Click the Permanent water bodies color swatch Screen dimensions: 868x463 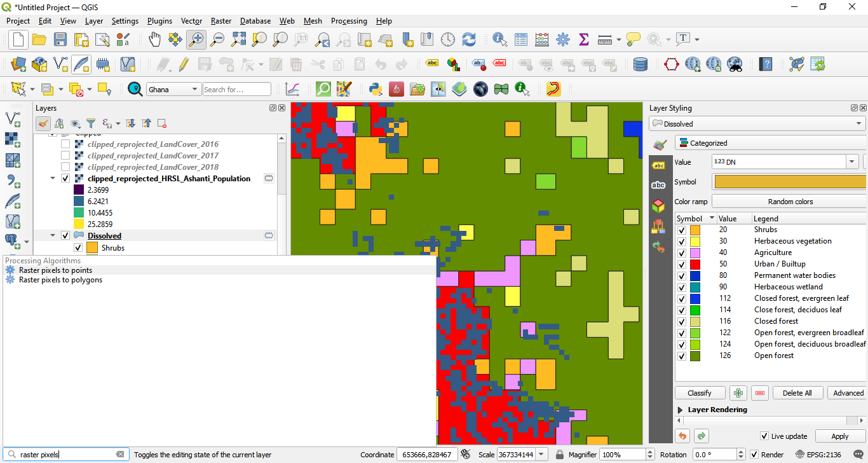click(695, 275)
